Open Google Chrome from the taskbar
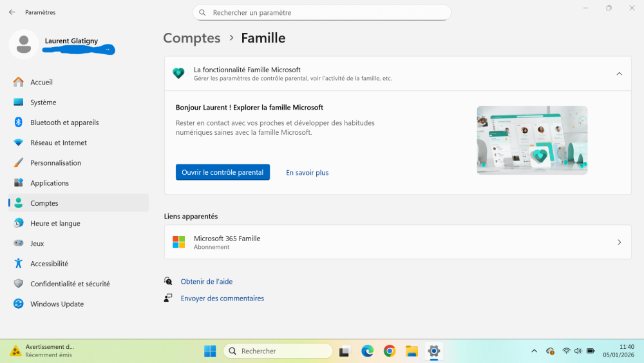 (389, 351)
